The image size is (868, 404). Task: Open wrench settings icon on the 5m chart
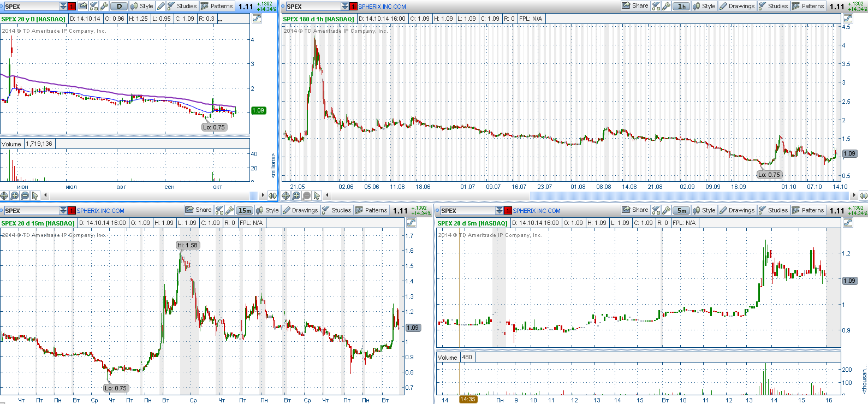[x=667, y=210]
